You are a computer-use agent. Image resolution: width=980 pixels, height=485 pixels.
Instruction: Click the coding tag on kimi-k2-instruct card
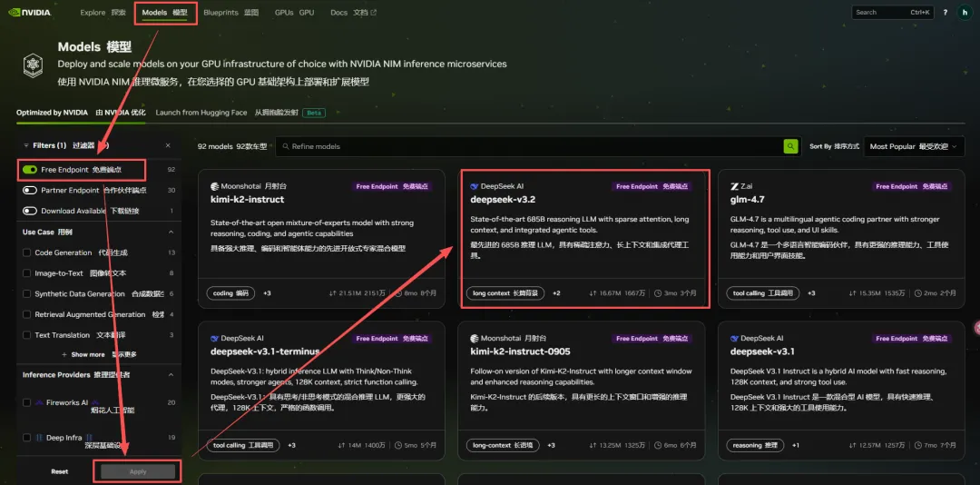pos(230,292)
